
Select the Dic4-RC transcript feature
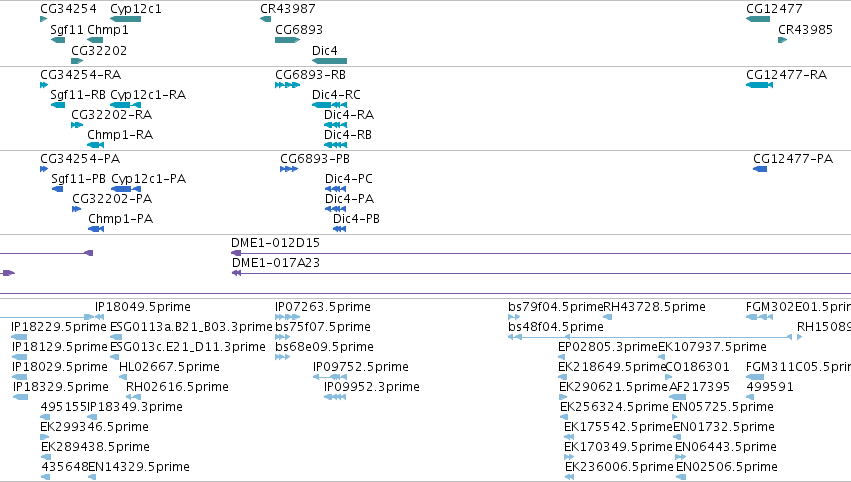pyautogui.click(x=329, y=105)
